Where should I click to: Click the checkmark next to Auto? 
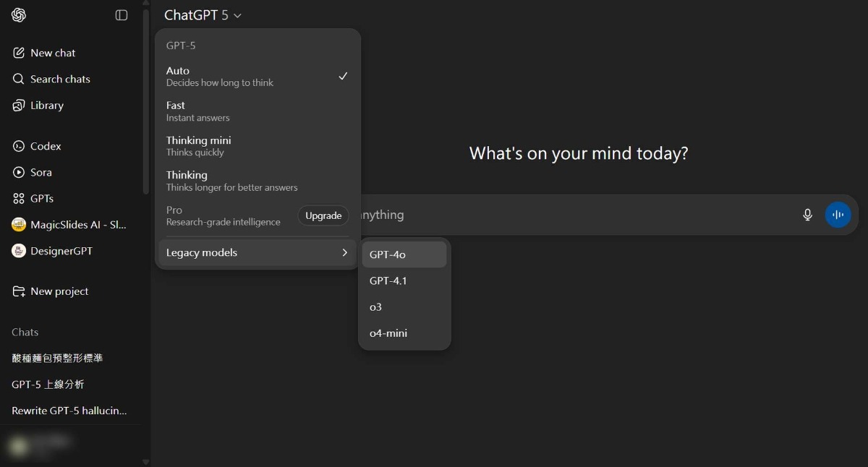[x=343, y=76]
